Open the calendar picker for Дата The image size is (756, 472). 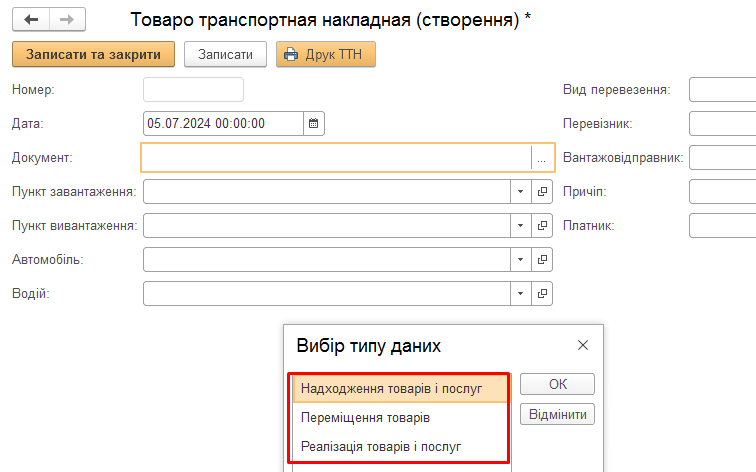tap(314, 124)
